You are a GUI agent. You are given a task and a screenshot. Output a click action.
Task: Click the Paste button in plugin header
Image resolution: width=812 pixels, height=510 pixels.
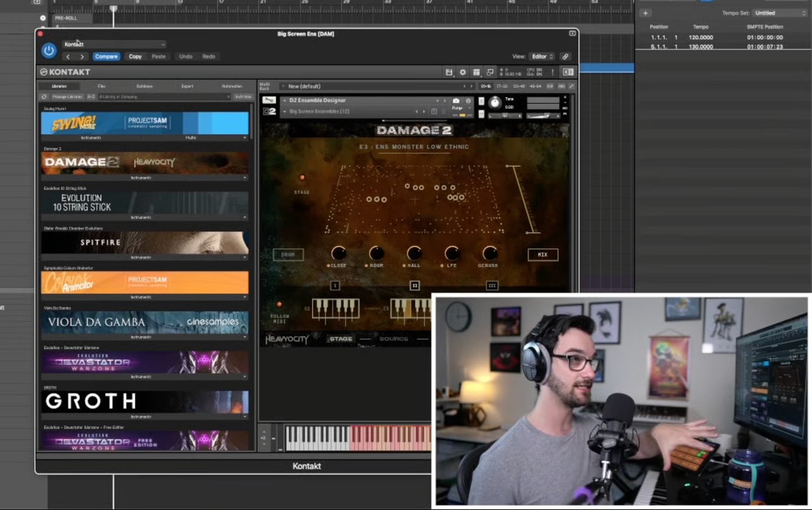click(x=159, y=57)
